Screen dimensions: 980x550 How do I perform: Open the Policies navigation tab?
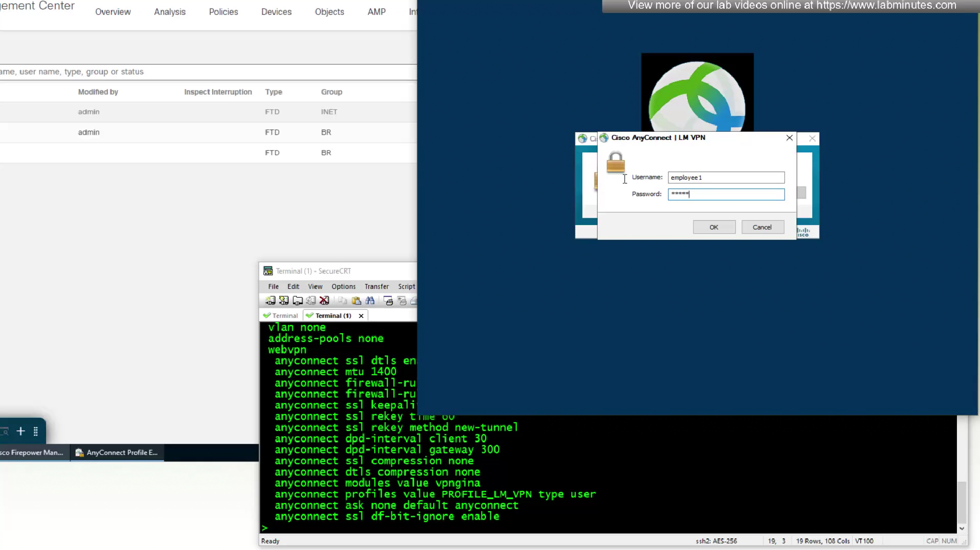(223, 12)
